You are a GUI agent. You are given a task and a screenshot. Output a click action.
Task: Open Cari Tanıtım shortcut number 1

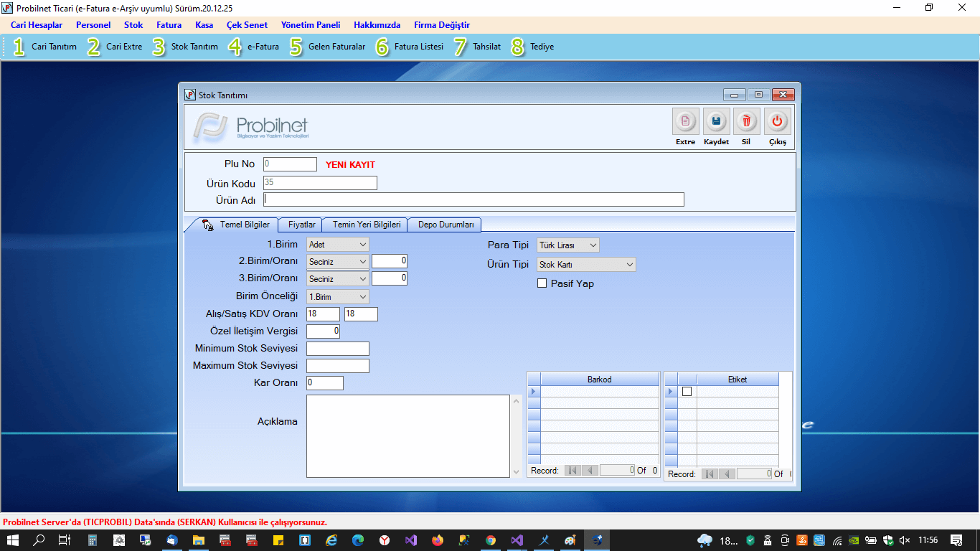point(45,47)
